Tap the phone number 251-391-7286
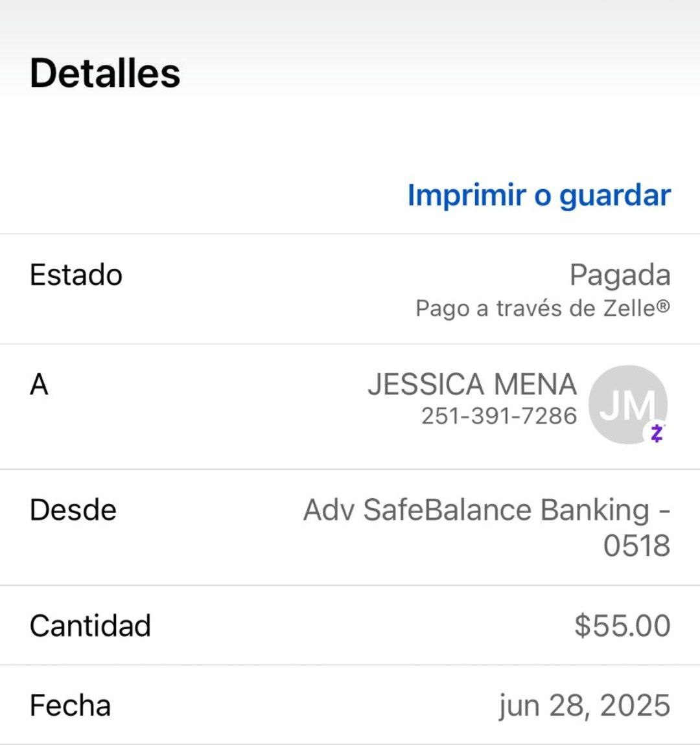This screenshot has height=745, width=700. tap(498, 415)
